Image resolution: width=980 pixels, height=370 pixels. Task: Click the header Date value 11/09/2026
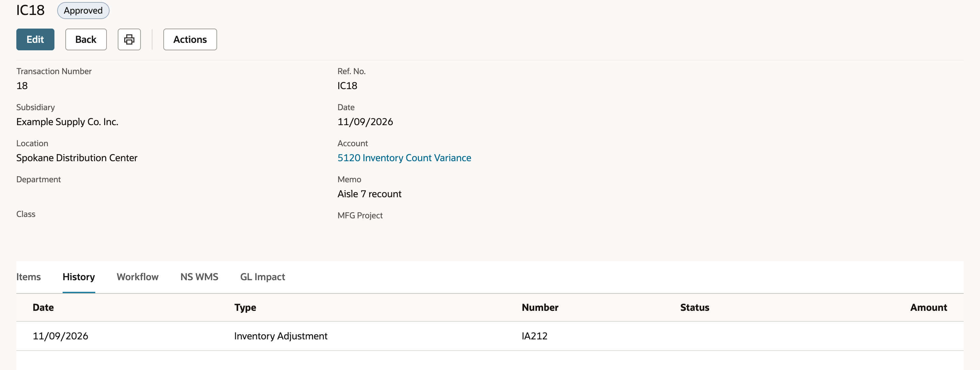tap(365, 122)
